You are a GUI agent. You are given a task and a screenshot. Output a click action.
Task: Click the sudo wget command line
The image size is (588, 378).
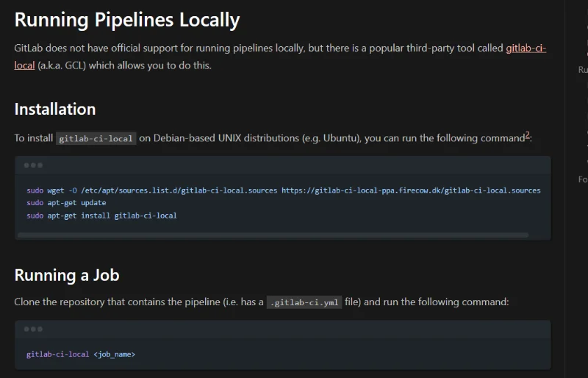[283, 190]
